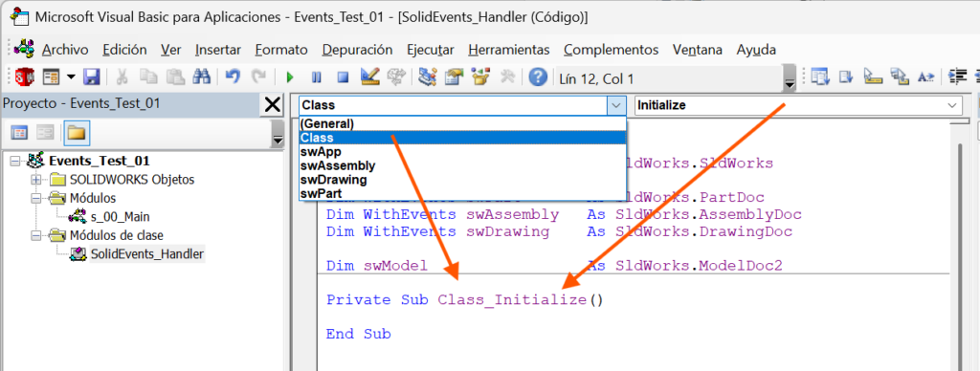The height and width of the screenshot is (371, 980).
Task: Click the End Sub code line
Action: 358,334
